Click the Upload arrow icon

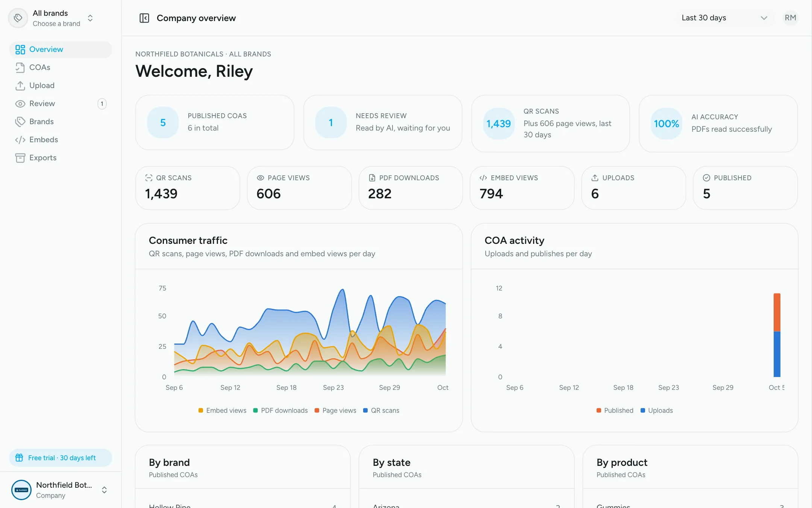coord(20,85)
